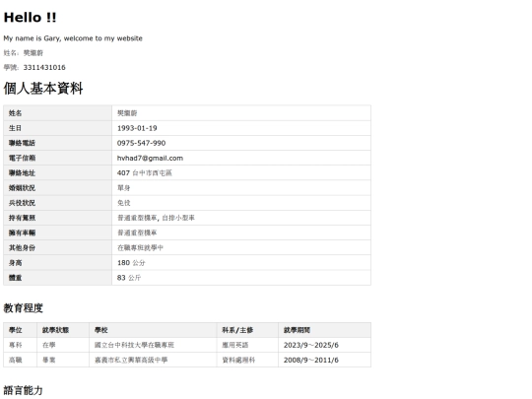Click the 婚姻狀況 row label

pyautogui.click(x=22, y=187)
